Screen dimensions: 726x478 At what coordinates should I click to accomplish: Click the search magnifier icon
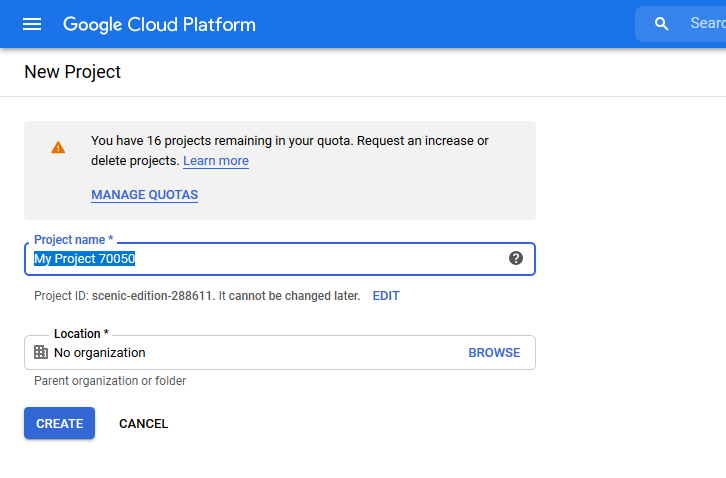[x=661, y=24]
